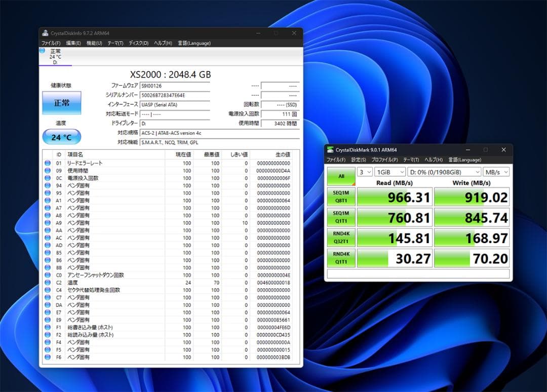The height and width of the screenshot is (392, 547).
Task: Click the CrystalDiskMark app icon in its title bar
Action: coord(330,150)
